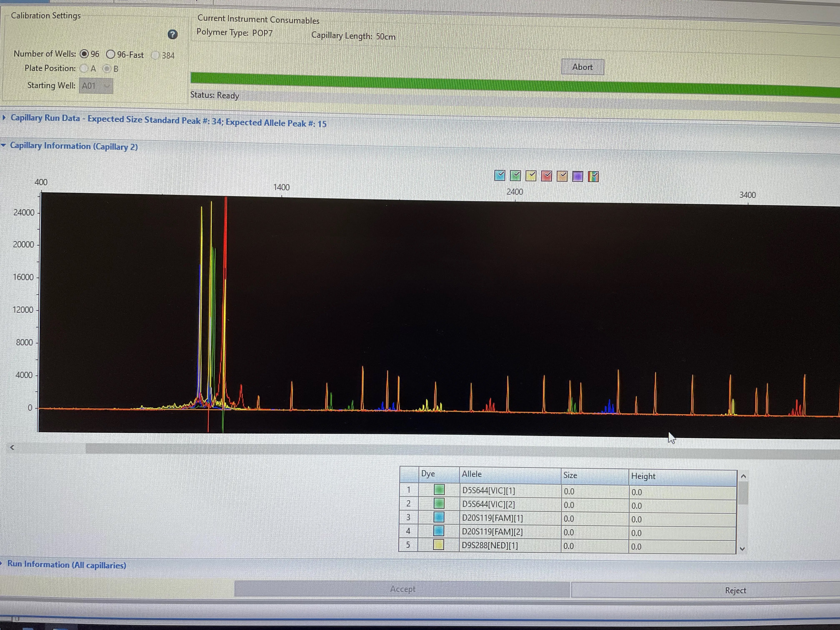
Task: Select allele cell D20S119[FAM][1]
Action: pyautogui.click(x=510, y=518)
